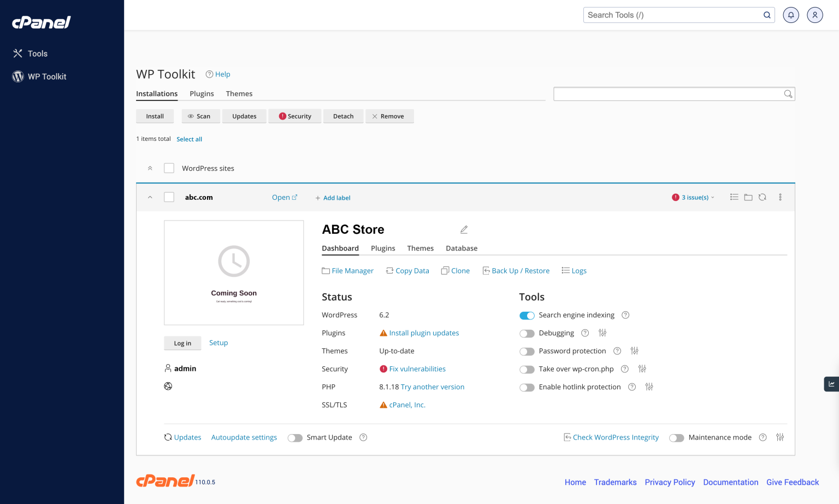
Task: Show help for Password protection
Action: tap(617, 351)
